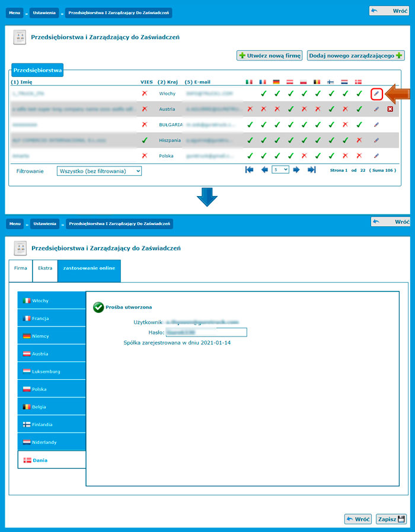The width and height of the screenshot is (415, 532).
Task: Click Belgian flag column header icon
Action: click(x=317, y=82)
